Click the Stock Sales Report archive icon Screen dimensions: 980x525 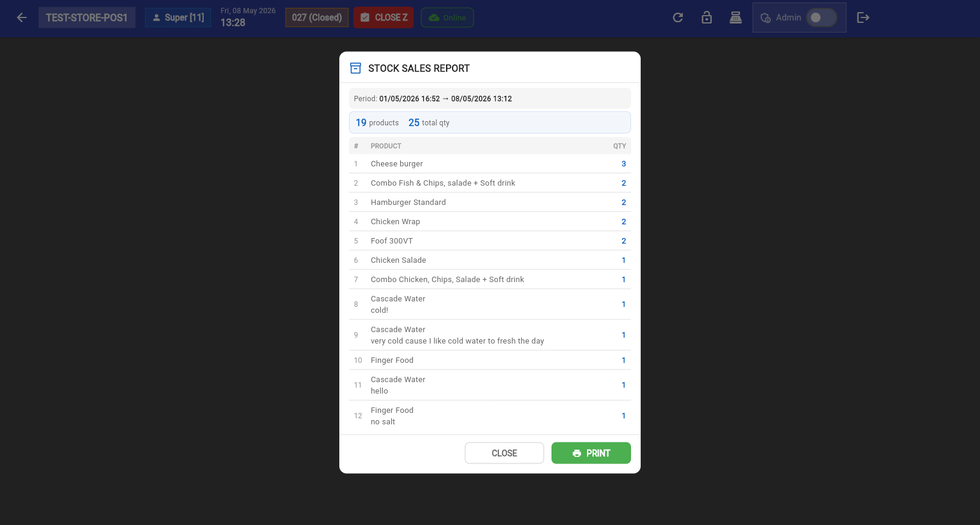pyautogui.click(x=356, y=68)
